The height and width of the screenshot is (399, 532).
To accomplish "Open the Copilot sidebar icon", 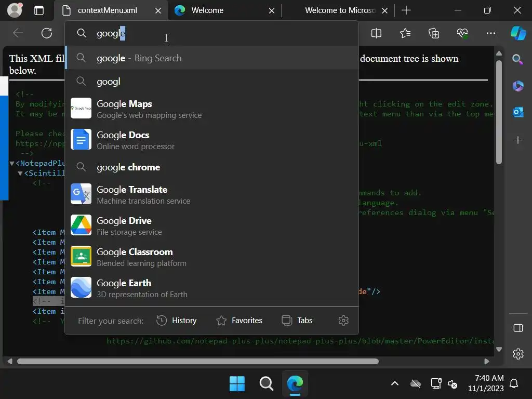I will [x=518, y=33].
